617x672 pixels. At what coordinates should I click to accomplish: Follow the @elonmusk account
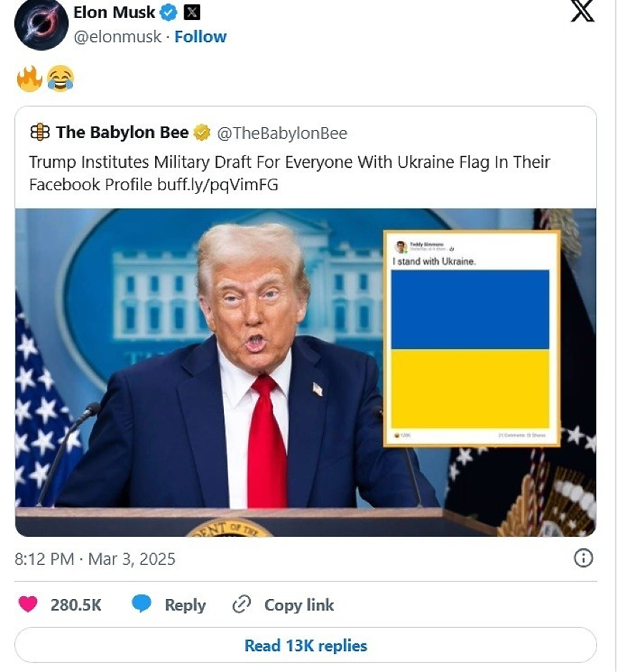200,37
